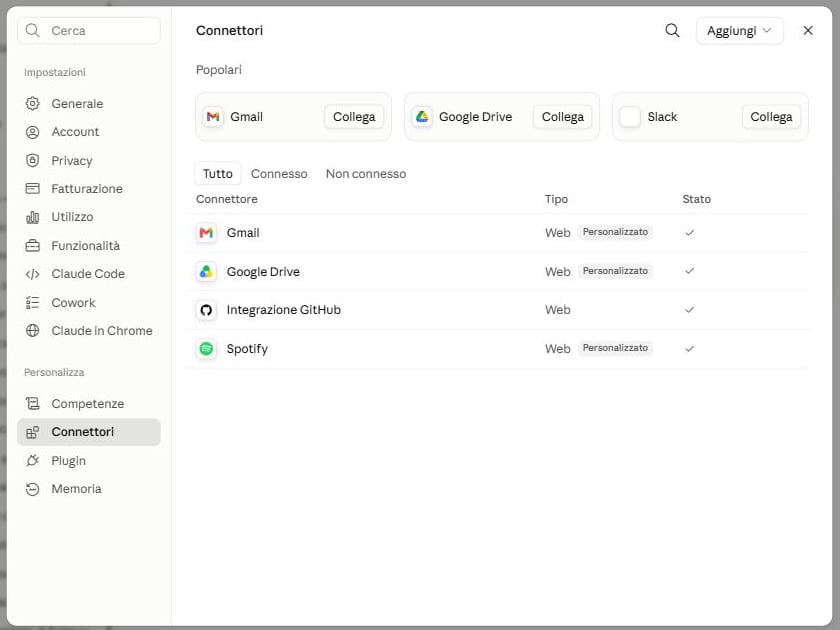This screenshot has width=840, height=630.
Task: Open the Privacy settings page
Action: click(89, 160)
